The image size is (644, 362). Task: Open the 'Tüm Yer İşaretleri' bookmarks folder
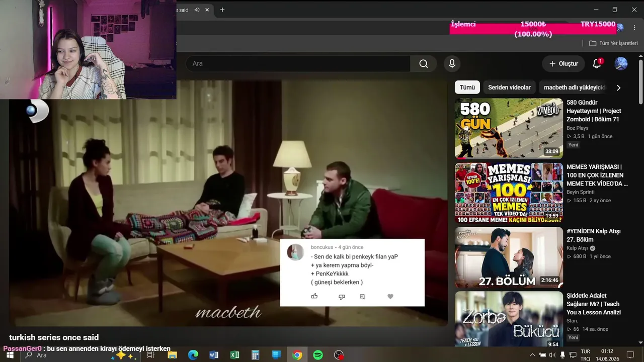(x=613, y=43)
